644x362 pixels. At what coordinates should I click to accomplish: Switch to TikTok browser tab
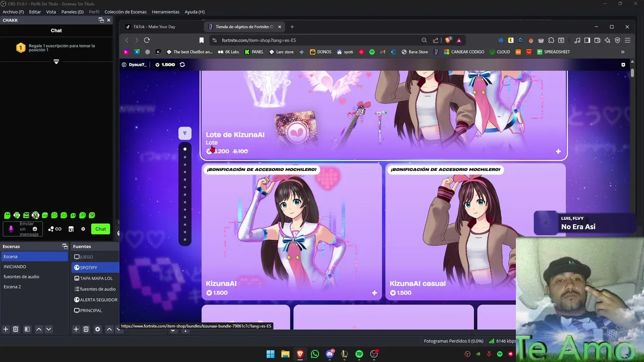pyautogui.click(x=161, y=27)
